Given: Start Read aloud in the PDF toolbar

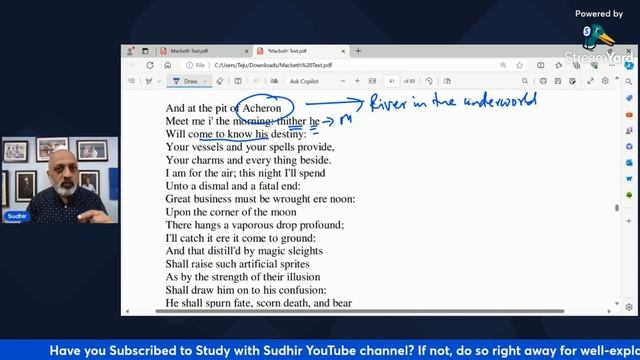Looking at the screenshot, I should pos(256,81).
